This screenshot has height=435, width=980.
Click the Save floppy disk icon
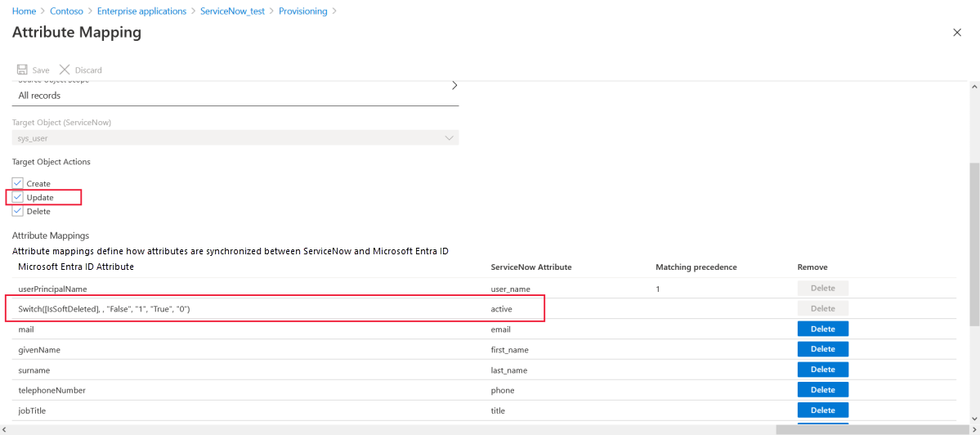coord(22,70)
